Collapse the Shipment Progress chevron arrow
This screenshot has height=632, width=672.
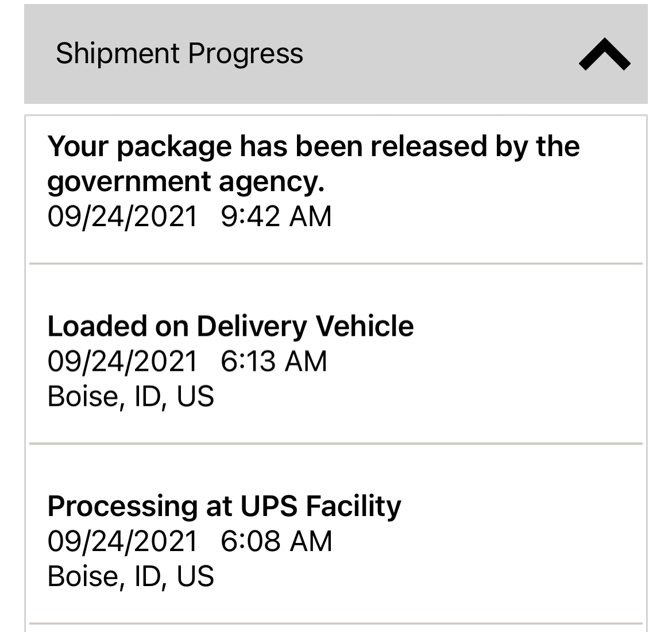click(x=605, y=55)
